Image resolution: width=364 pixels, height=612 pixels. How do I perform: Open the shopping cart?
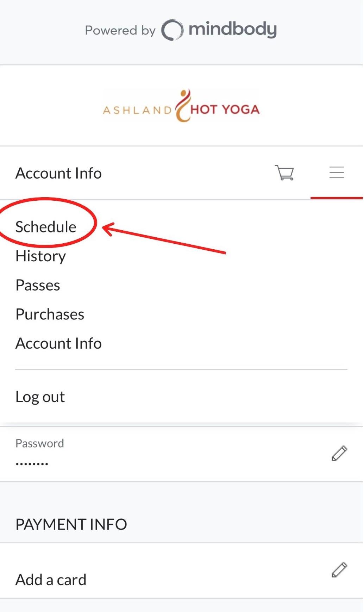[x=284, y=173]
